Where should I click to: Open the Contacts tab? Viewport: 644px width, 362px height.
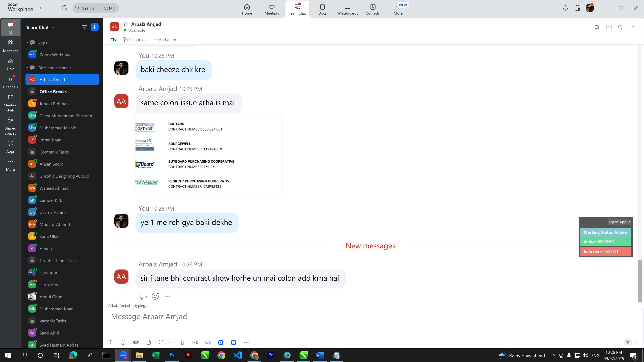(x=372, y=10)
